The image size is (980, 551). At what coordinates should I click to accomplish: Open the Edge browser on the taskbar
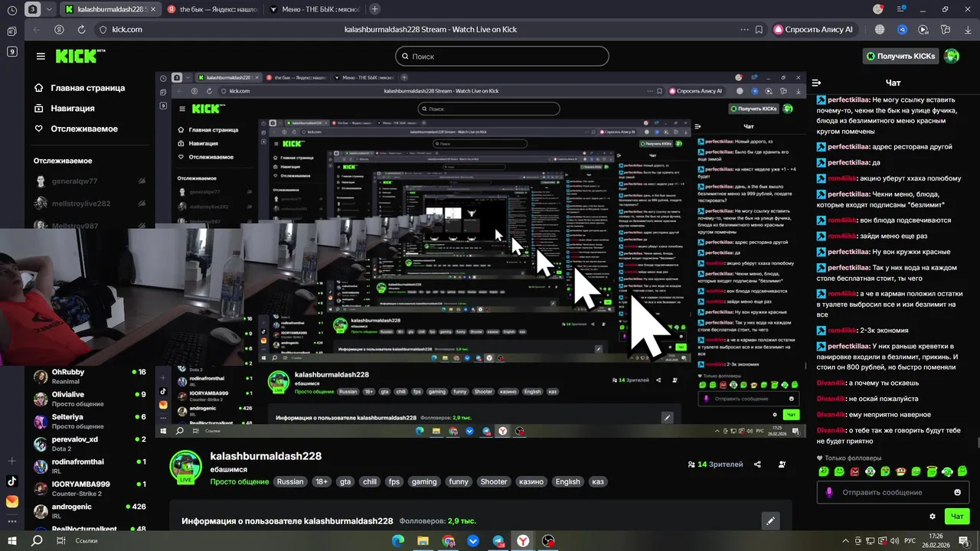tap(398, 540)
